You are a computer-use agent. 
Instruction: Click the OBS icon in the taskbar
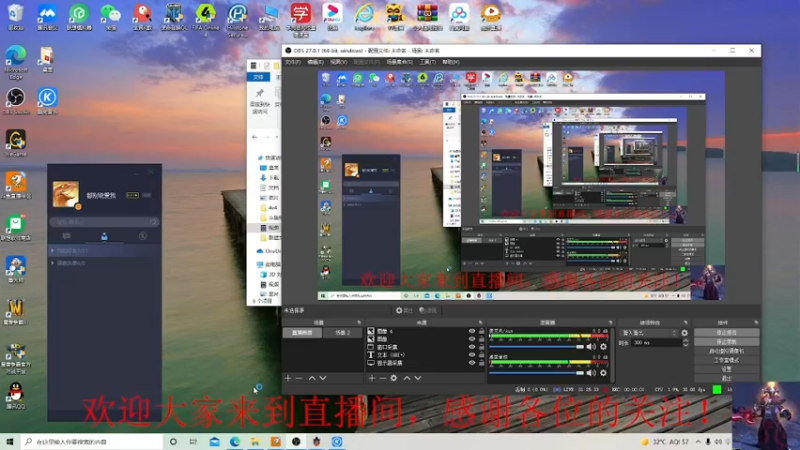pyautogui.click(x=296, y=442)
